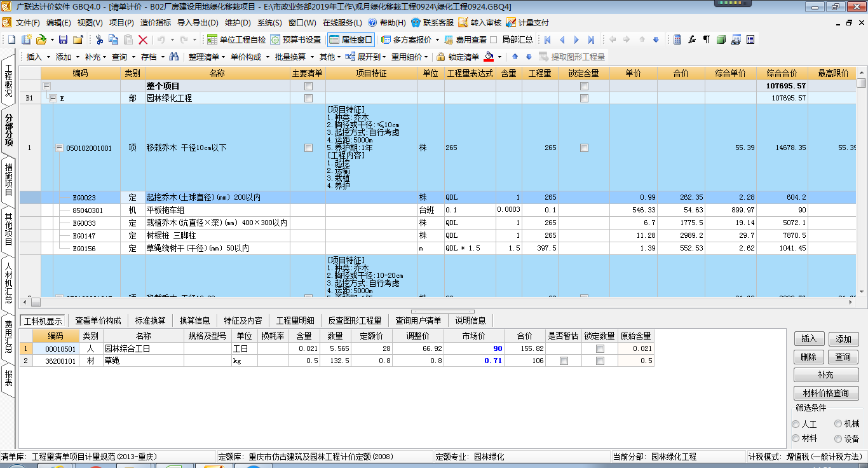Click the horizontal scrollbar of main grid
This screenshot has height=468, width=868.
point(438,302)
